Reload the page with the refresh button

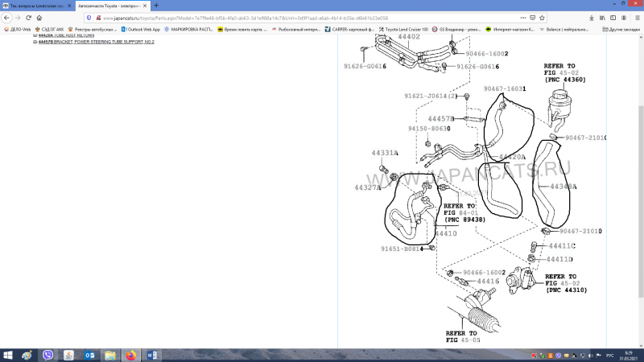point(27,17)
